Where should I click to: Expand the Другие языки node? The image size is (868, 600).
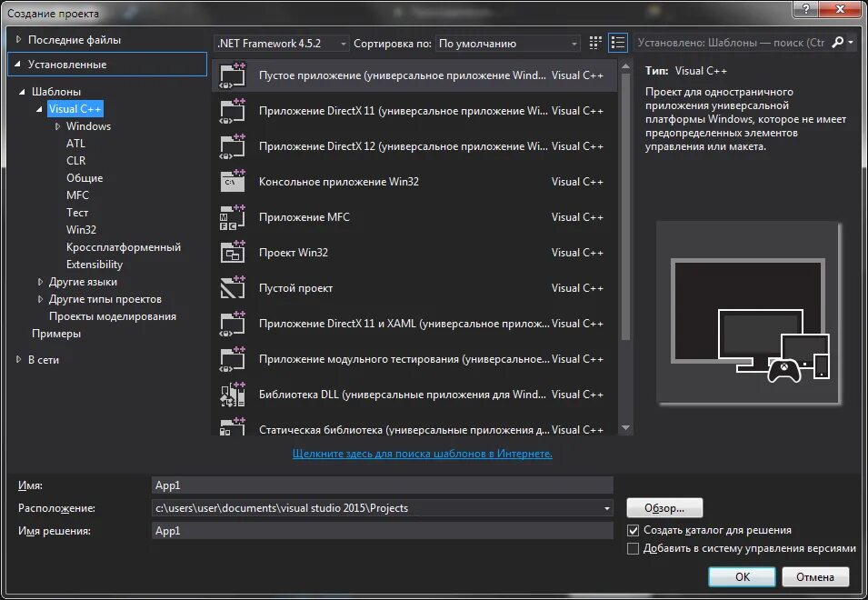[40, 282]
